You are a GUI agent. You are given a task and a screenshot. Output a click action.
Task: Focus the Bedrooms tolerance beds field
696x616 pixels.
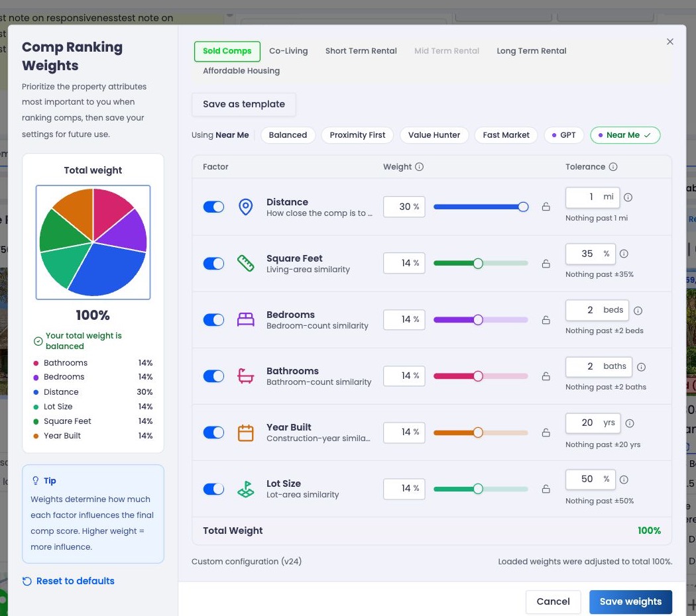(x=597, y=310)
